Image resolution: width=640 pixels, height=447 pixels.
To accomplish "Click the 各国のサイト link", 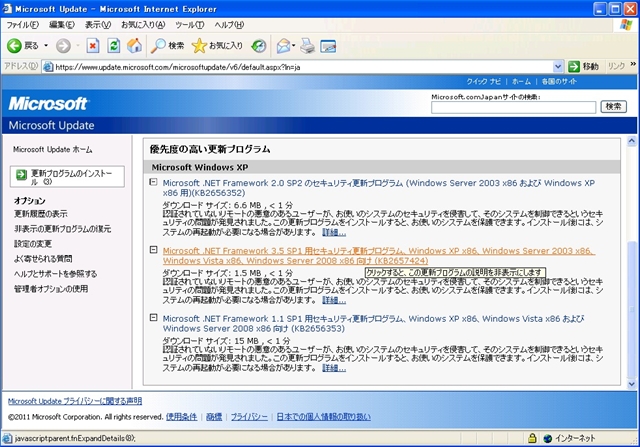I will click(559, 82).
